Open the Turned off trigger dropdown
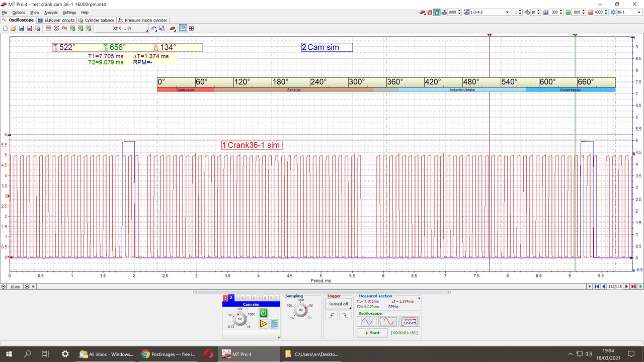Screen dimensions: 644x362 [x=338, y=304]
